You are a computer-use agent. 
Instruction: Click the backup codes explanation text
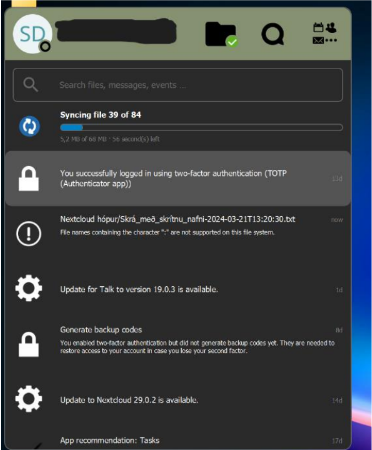point(197,347)
